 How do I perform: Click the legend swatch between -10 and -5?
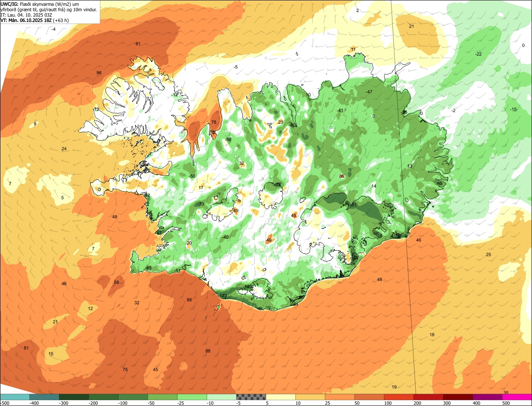(x=222, y=397)
